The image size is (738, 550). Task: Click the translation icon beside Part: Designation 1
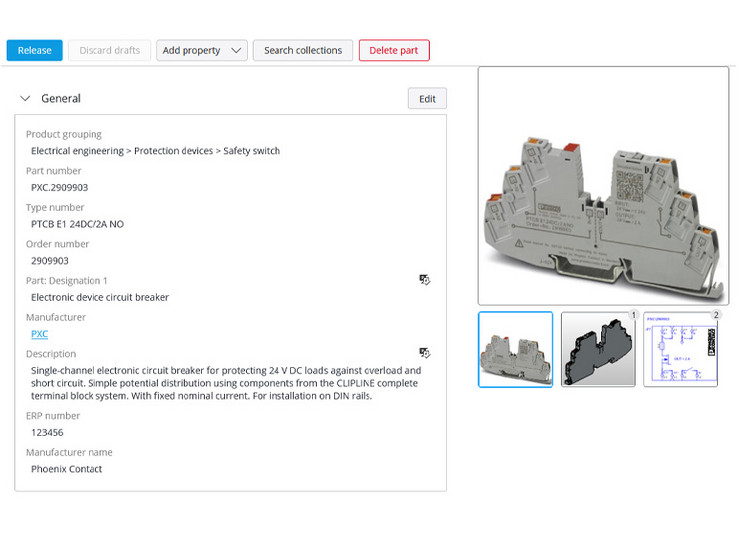click(x=424, y=280)
